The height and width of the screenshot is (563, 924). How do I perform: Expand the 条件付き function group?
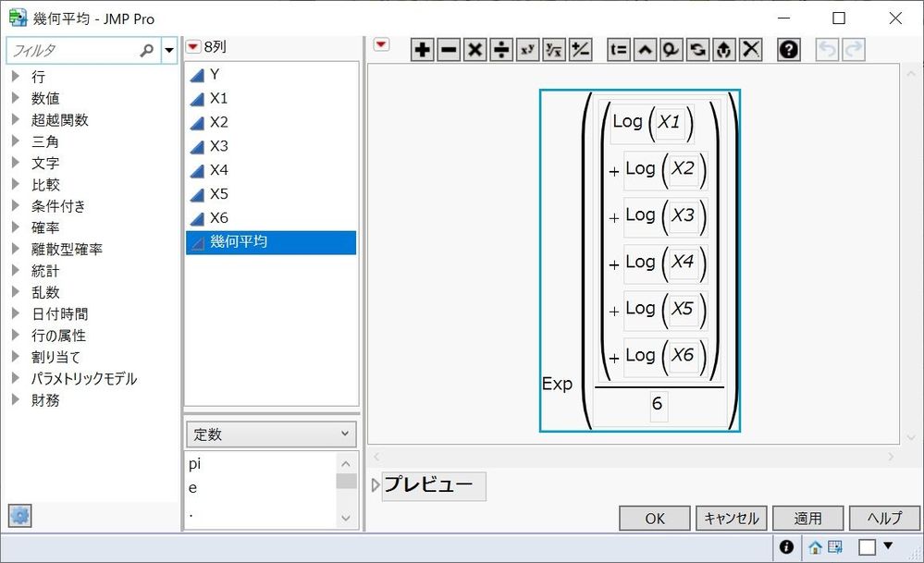tap(16, 205)
